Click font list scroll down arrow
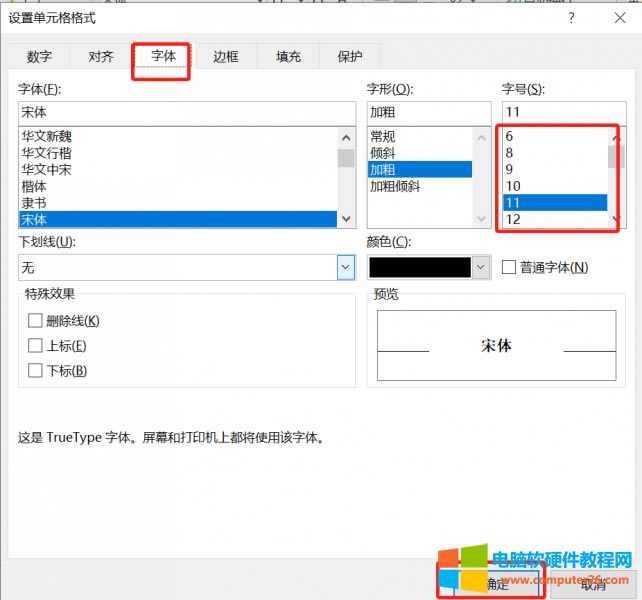Screen dimensions: 642x600 click(x=346, y=219)
